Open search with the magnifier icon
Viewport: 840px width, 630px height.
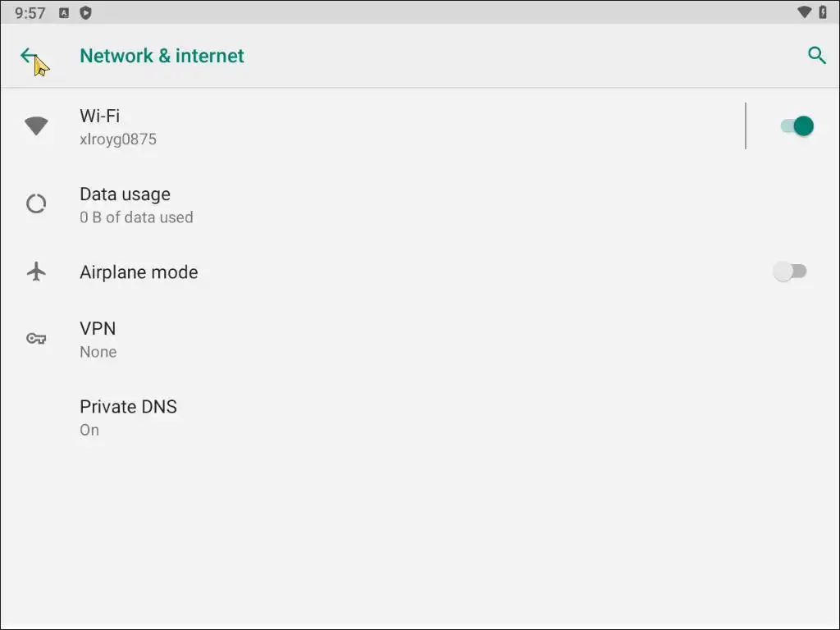click(x=816, y=56)
